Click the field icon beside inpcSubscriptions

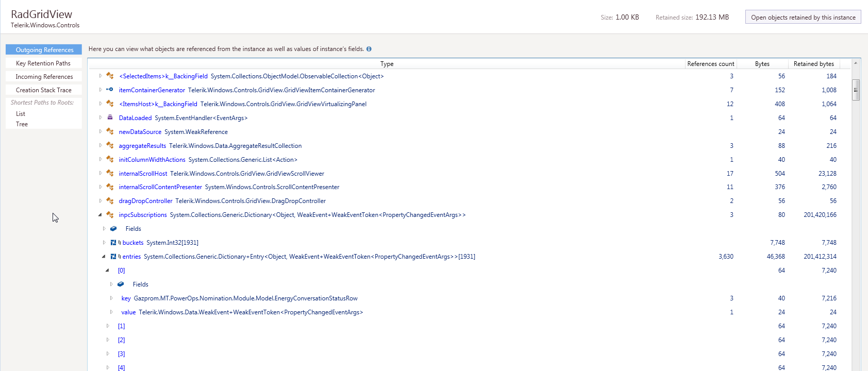pyautogui.click(x=110, y=214)
